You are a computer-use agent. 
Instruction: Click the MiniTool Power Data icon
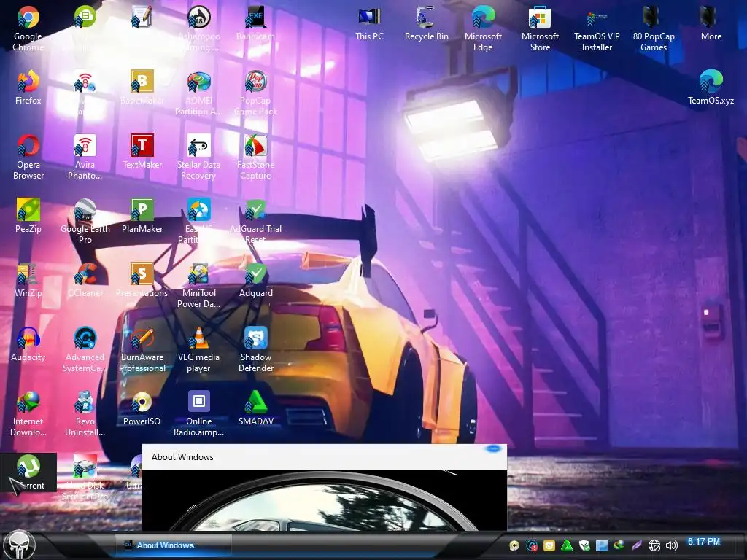point(198,274)
